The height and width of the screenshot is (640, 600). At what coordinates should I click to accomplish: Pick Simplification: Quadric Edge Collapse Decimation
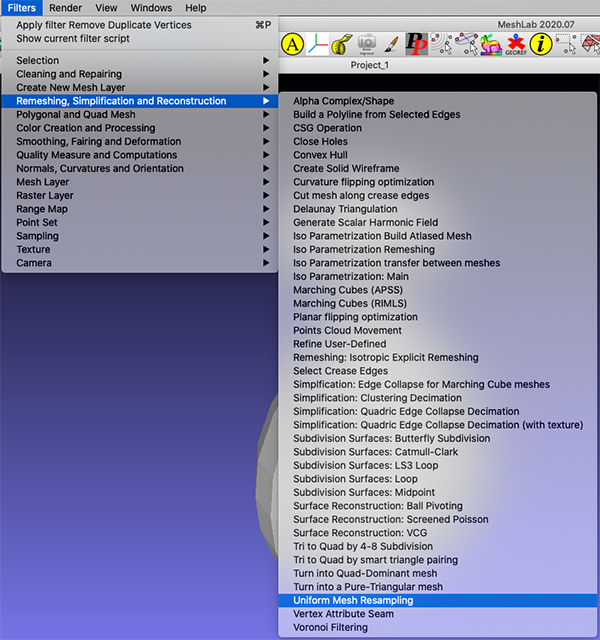[406, 411]
